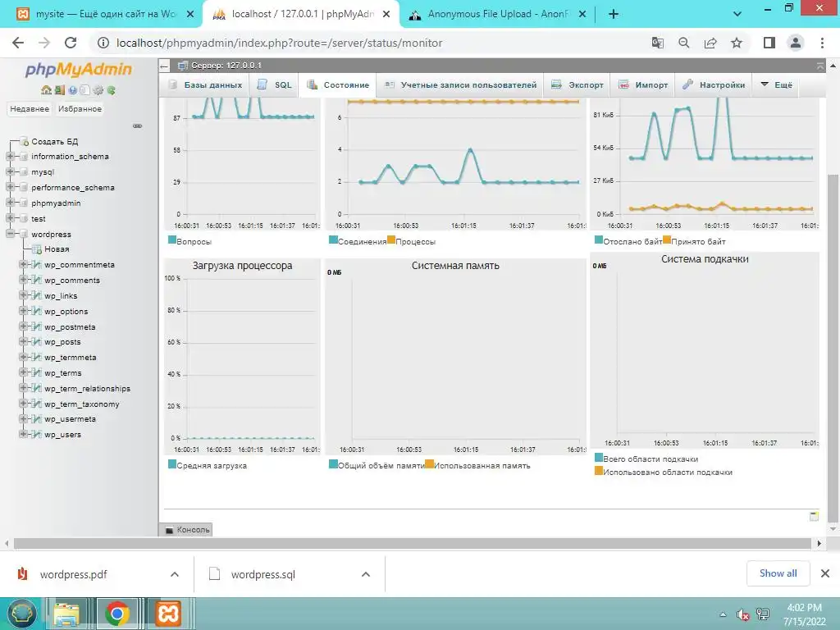This screenshot has width=840, height=630.
Task: Click the Процессы legend orange swatch
Action: pos(391,240)
